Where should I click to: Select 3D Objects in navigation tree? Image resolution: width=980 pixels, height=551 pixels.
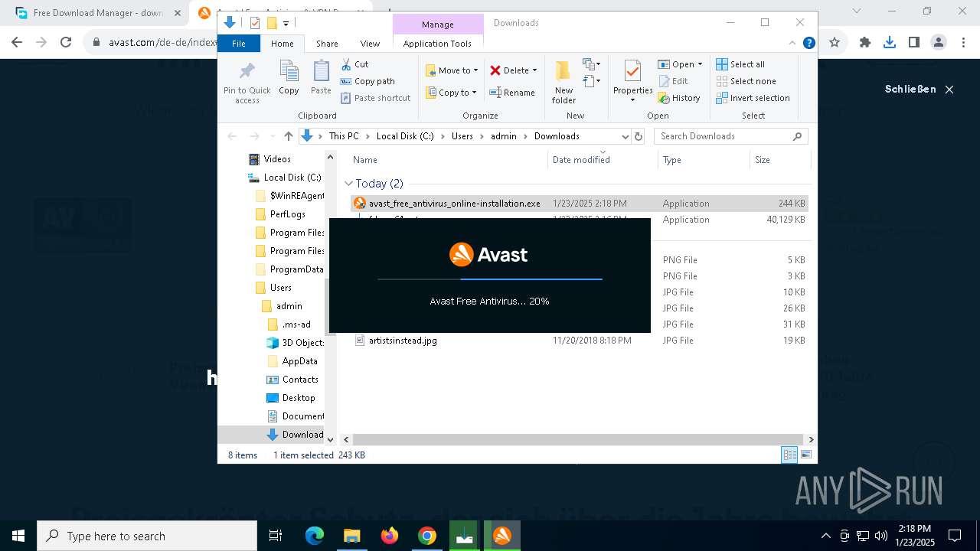(x=295, y=343)
